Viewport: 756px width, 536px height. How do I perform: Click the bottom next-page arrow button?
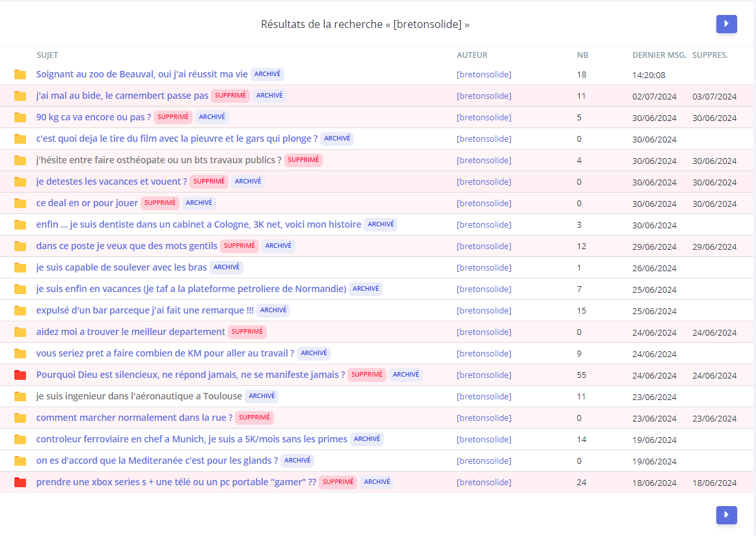tap(726, 515)
